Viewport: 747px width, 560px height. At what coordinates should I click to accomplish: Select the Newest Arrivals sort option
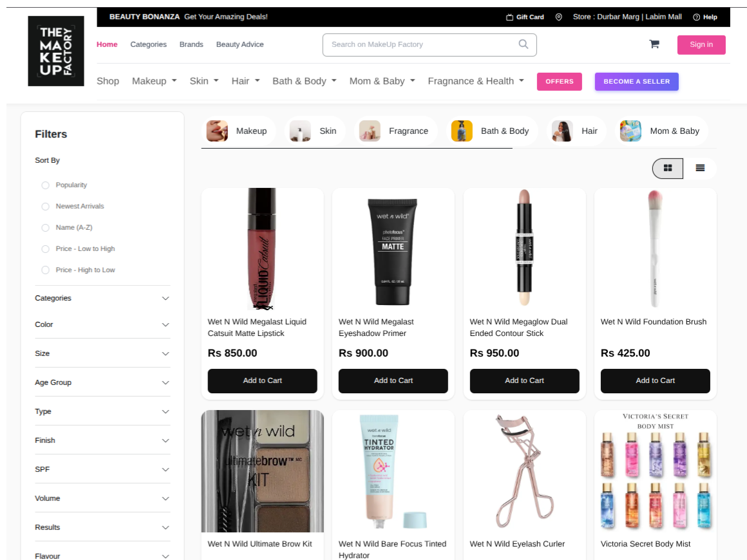point(45,207)
